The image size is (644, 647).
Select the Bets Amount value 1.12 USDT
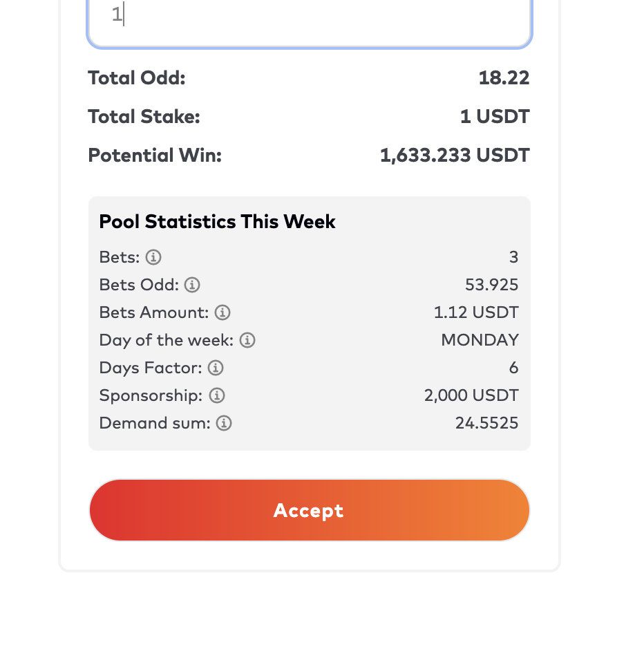[x=476, y=312]
